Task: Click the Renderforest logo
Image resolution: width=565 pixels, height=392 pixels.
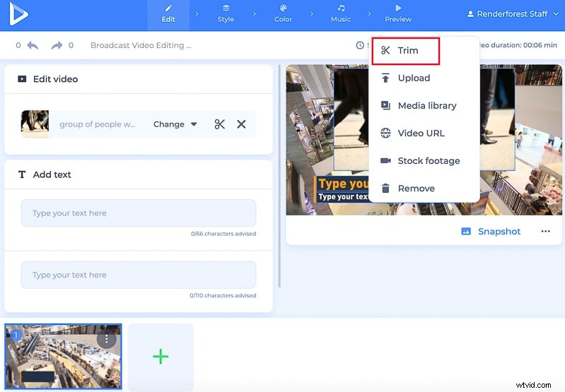Action: [18, 13]
